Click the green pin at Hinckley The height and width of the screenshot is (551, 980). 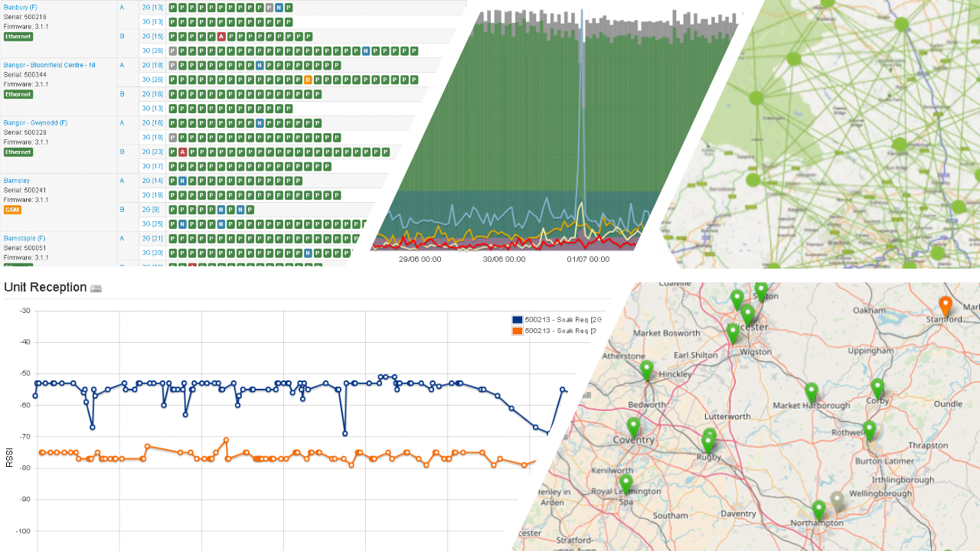click(646, 370)
